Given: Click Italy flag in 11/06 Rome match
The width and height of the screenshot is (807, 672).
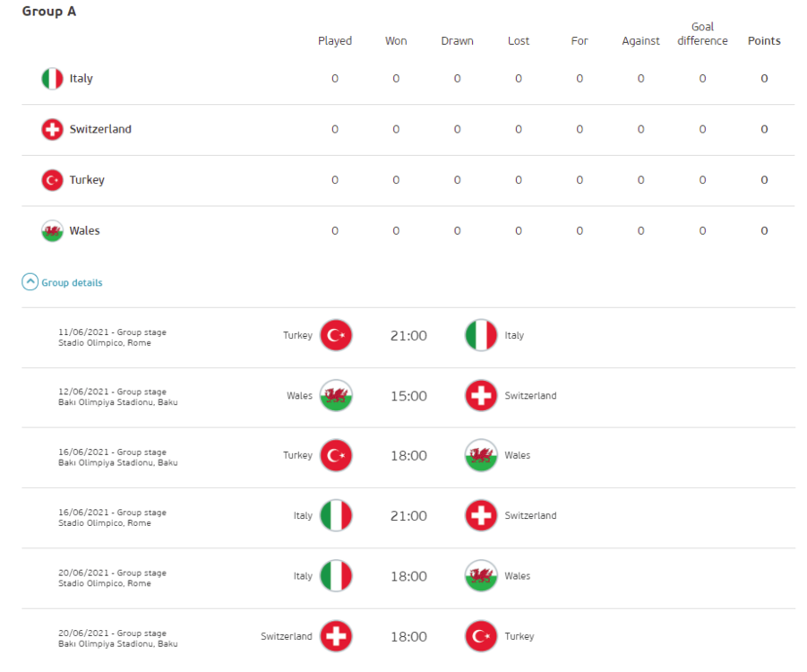Looking at the screenshot, I should (481, 336).
